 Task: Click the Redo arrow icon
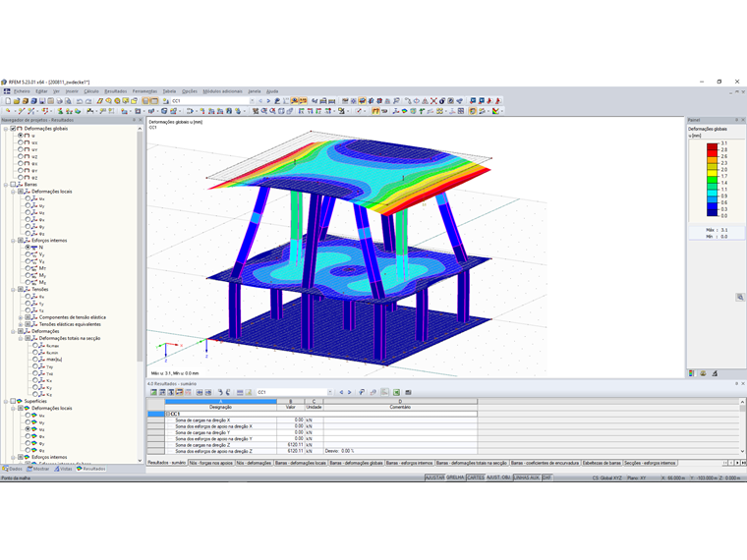[x=88, y=101]
